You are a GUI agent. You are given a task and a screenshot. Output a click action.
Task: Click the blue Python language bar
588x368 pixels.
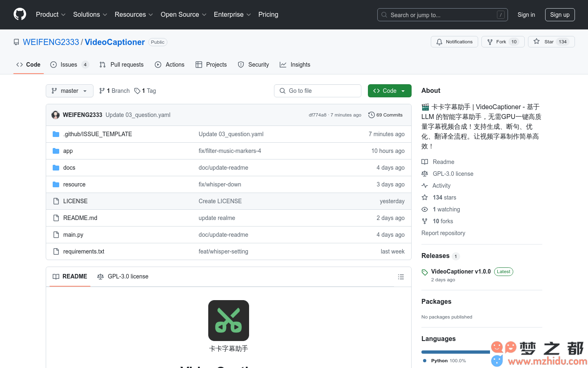456,352
